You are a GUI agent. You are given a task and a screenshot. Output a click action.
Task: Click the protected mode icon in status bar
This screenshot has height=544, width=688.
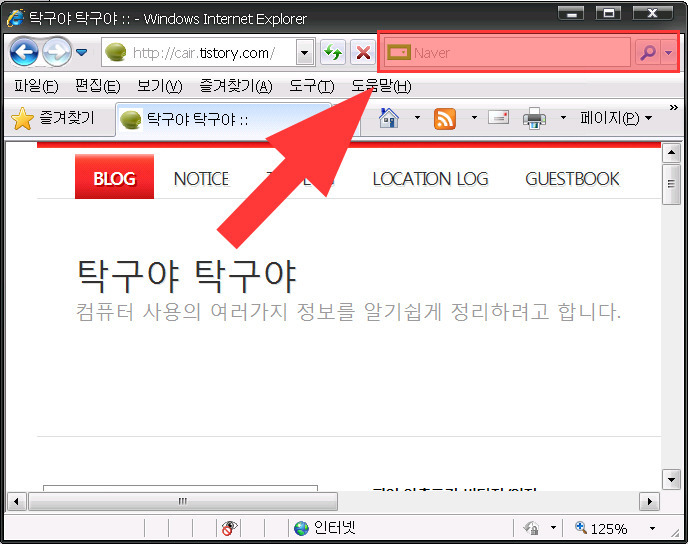(x=531, y=528)
